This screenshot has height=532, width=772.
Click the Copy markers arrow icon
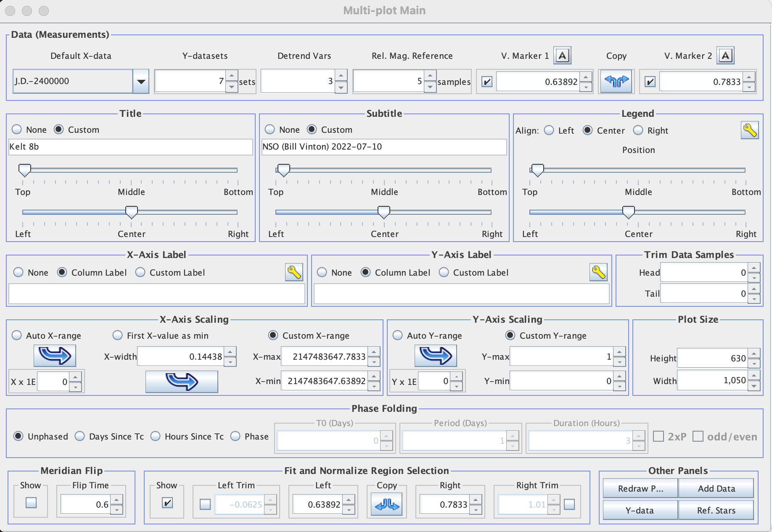click(x=616, y=81)
